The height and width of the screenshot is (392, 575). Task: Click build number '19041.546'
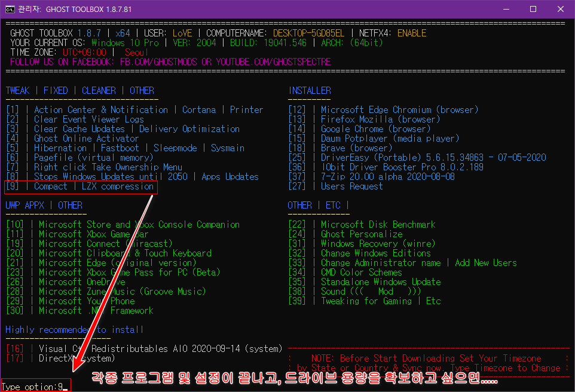pyautogui.click(x=285, y=42)
